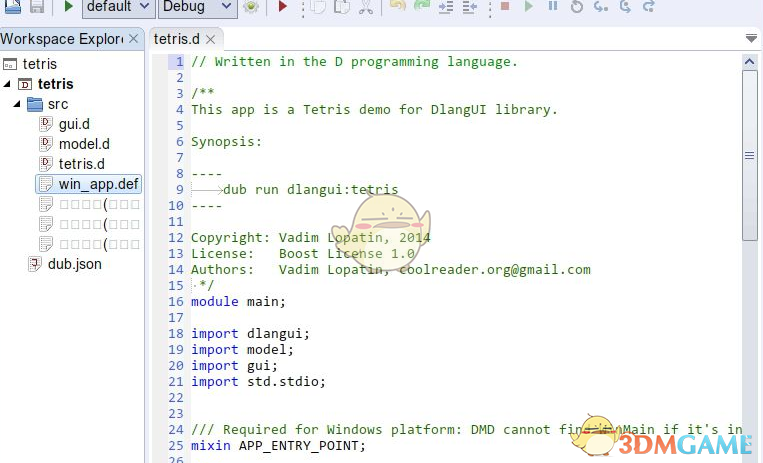Click the 'module main;' code line
Image resolution: width=763 pixels, height=463 pixels.
point(238,301)
